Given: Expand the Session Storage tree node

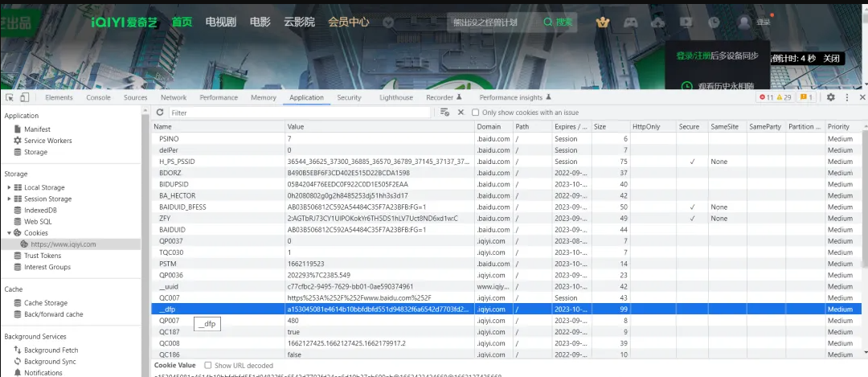Looking at the screenshot, I should 10,199.
